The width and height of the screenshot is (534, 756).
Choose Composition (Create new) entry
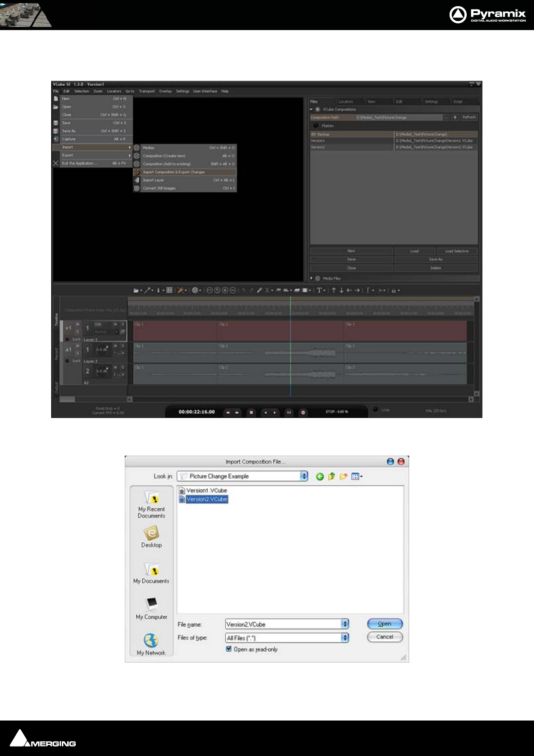coord(185,156)
